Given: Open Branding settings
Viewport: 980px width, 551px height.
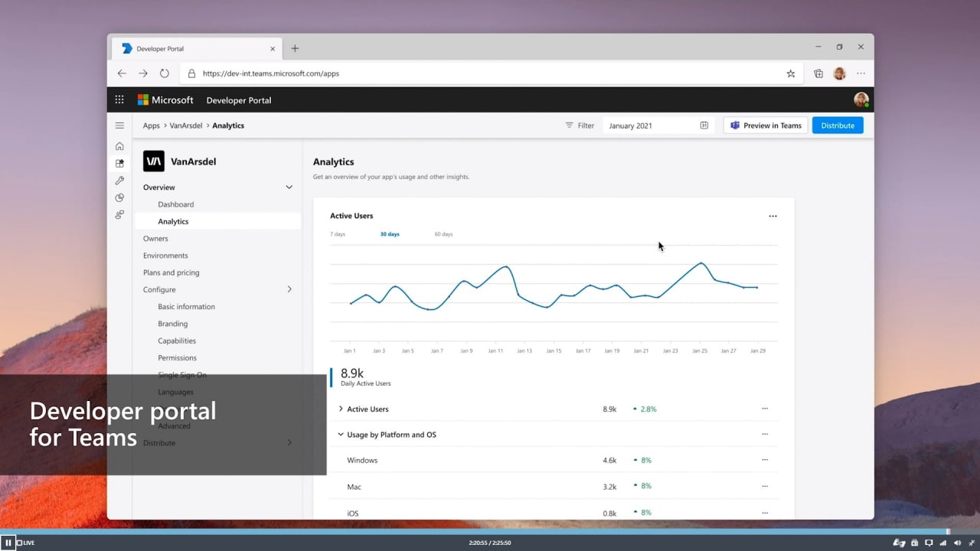Looking at the screenshot, I should (x=172, y=324).
